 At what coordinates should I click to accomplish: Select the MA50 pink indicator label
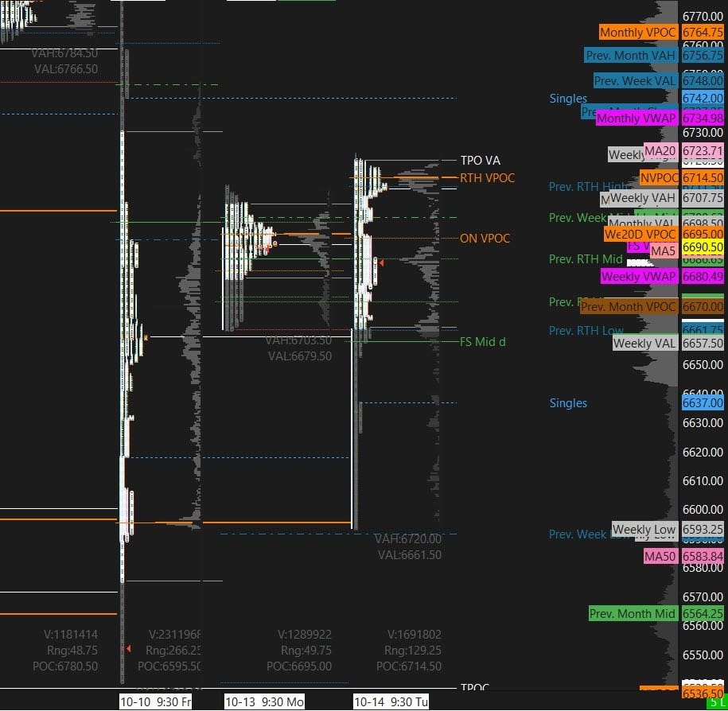(x=660, y=556)
